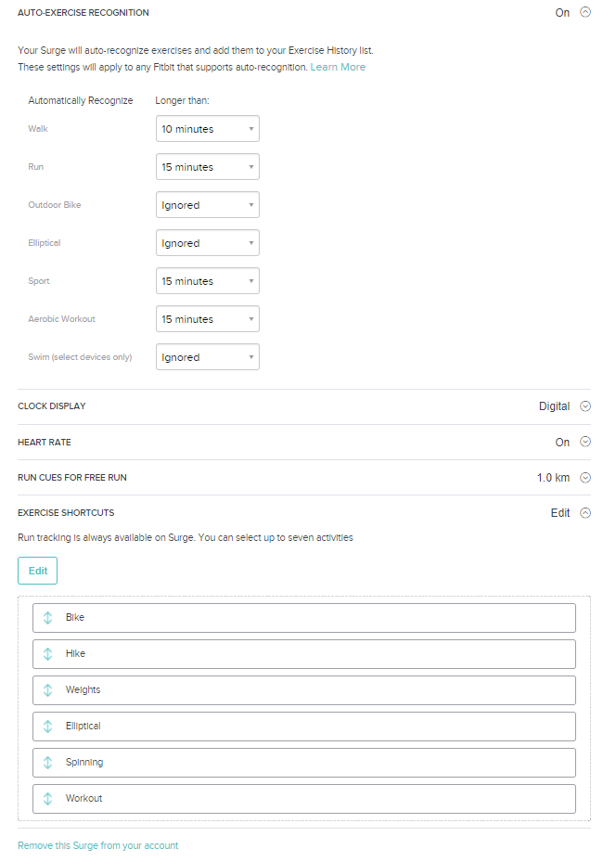Image resolution: width=616 pixels, height=862 pixels.
Task: Click the Auto-Exercise Recognition heading
Action: point(83,13)
